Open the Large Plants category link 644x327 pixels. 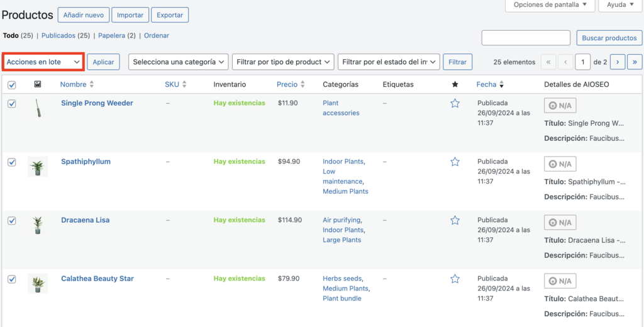(x=341, y=240)
